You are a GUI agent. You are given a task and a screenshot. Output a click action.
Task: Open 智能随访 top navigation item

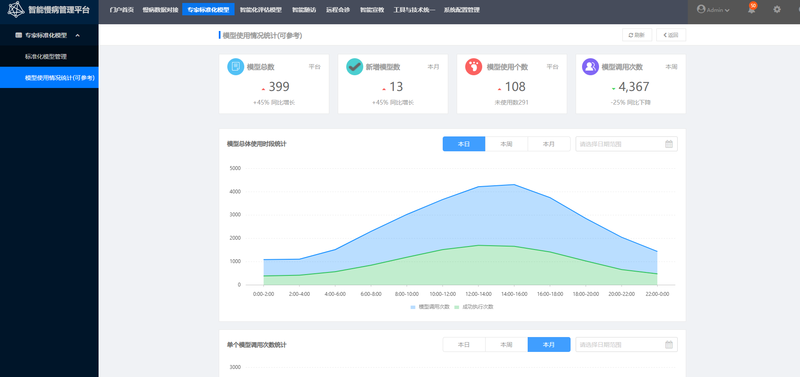(x=304, y=10)
